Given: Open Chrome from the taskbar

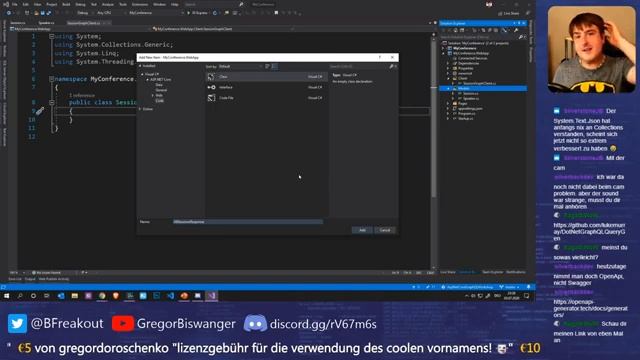Looking at the screenshot, I should [102, 296].
